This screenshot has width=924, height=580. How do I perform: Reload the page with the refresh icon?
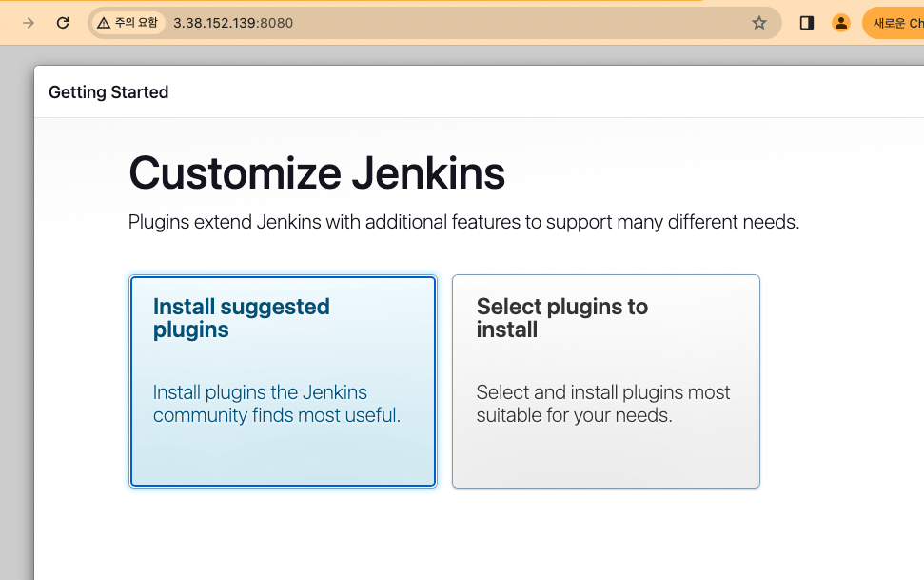(63, 23)
